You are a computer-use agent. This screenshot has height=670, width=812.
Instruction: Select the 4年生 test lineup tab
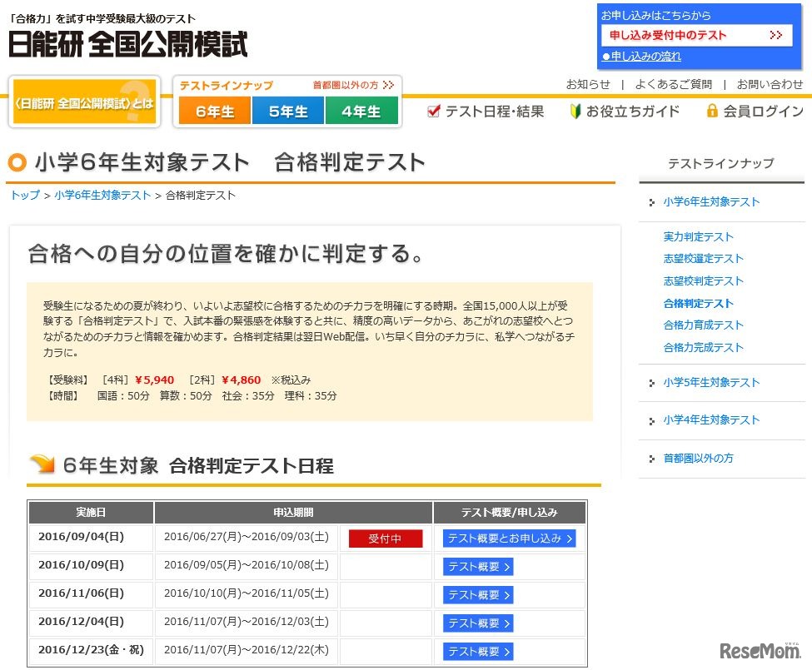pos(361,112)
